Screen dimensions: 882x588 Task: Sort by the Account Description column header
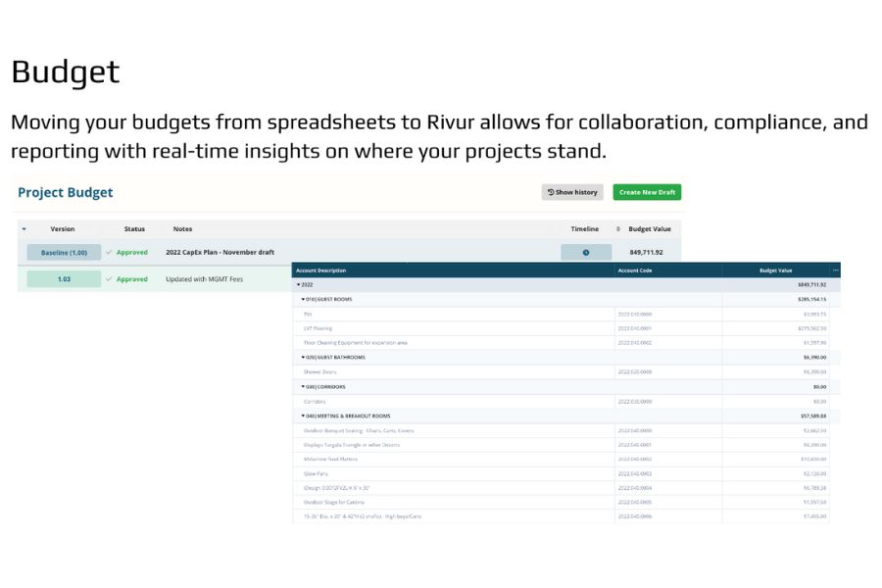point(321,270)
